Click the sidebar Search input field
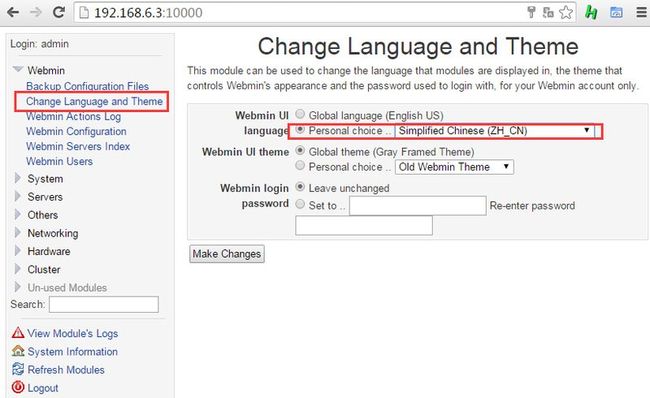This screenshot has height=398, width=650. [x=104, y=304]
